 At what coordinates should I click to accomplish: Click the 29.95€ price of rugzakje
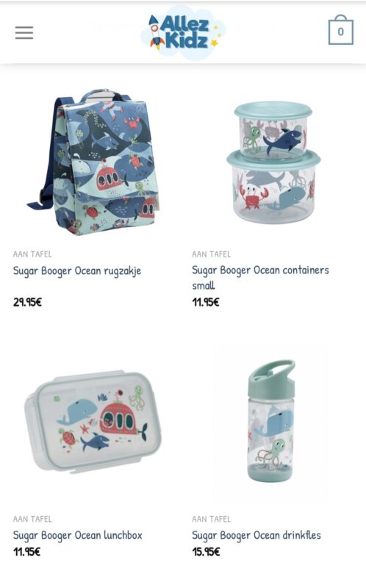click(x=27, y=302)
